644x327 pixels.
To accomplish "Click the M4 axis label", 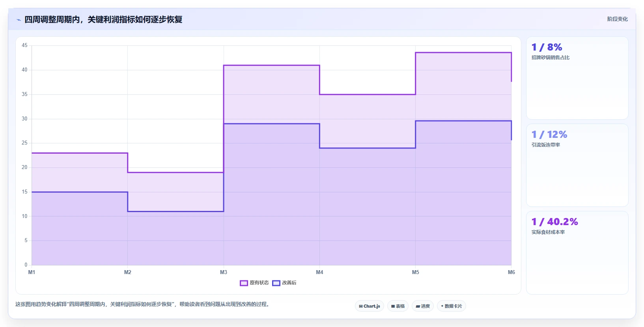I will pyautogui.click(x=319, y=272).
